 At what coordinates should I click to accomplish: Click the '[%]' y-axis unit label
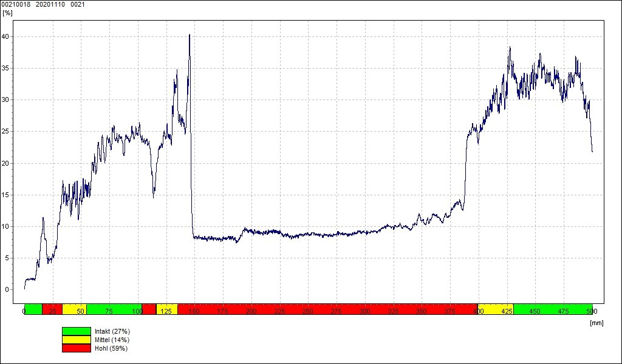7,13
